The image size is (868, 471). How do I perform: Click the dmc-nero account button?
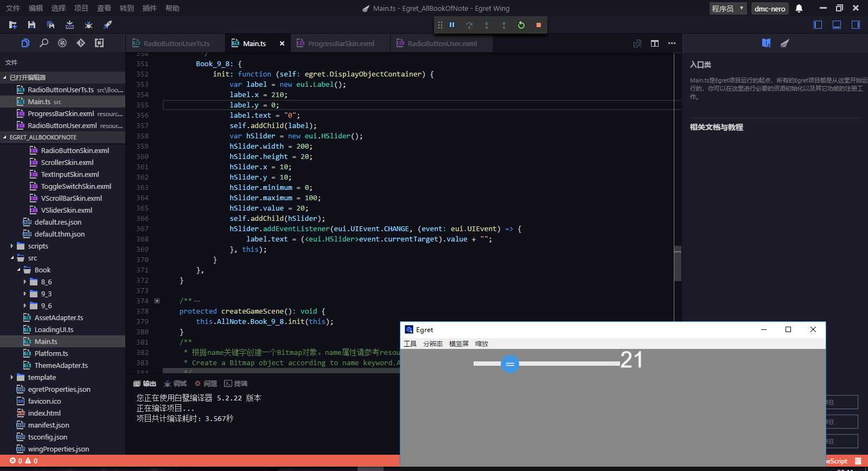click(x=770, y=8)
